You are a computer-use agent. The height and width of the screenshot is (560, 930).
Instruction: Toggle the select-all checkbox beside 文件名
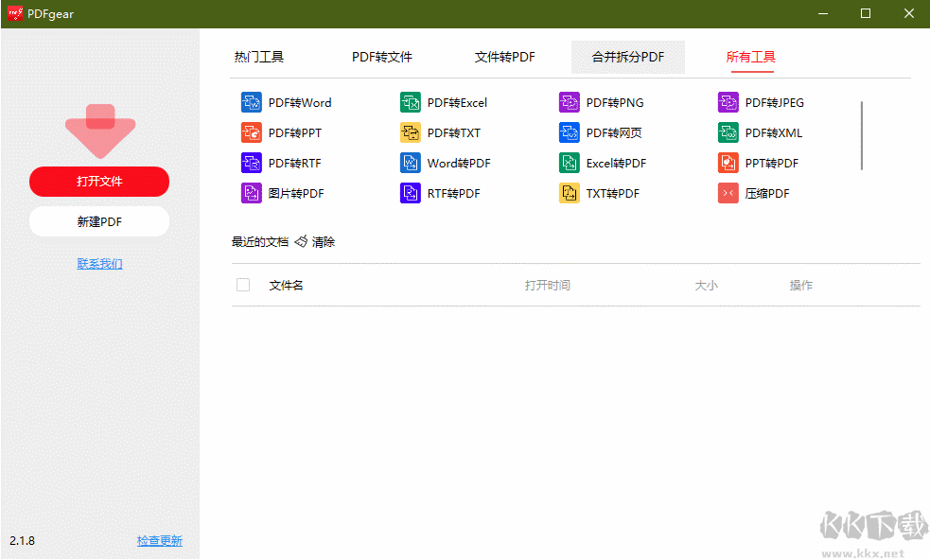pyautogui.click(x=243, y=286)
